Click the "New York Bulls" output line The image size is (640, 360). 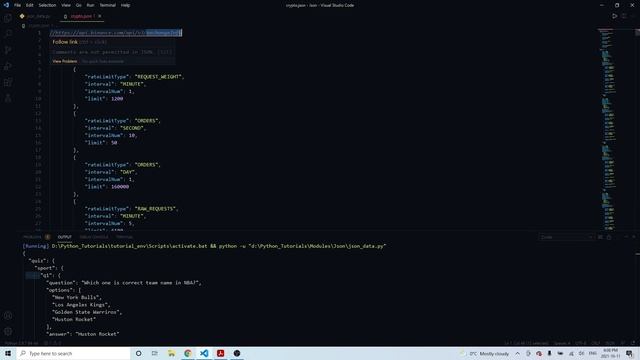pos(77,298)
